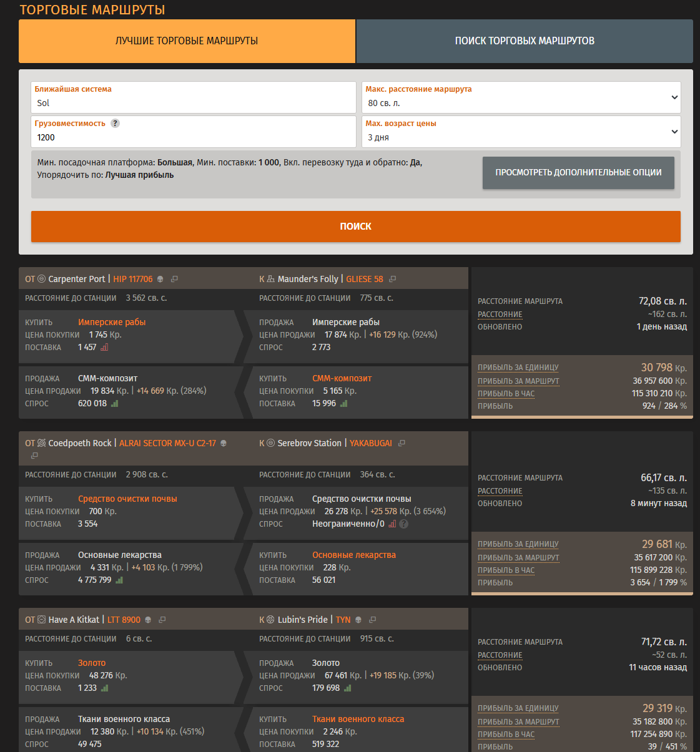Click Прибыль в час label for 115 899 228 Кр.
The image size is (700, 752).
[506, 570]
